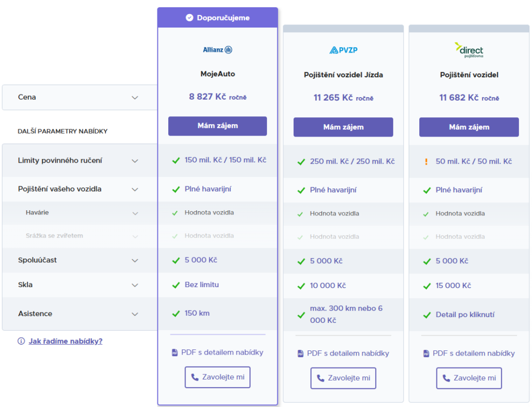
Task: Click the Allianz logo in the recommended offer
Action: [x=217, y=50]
